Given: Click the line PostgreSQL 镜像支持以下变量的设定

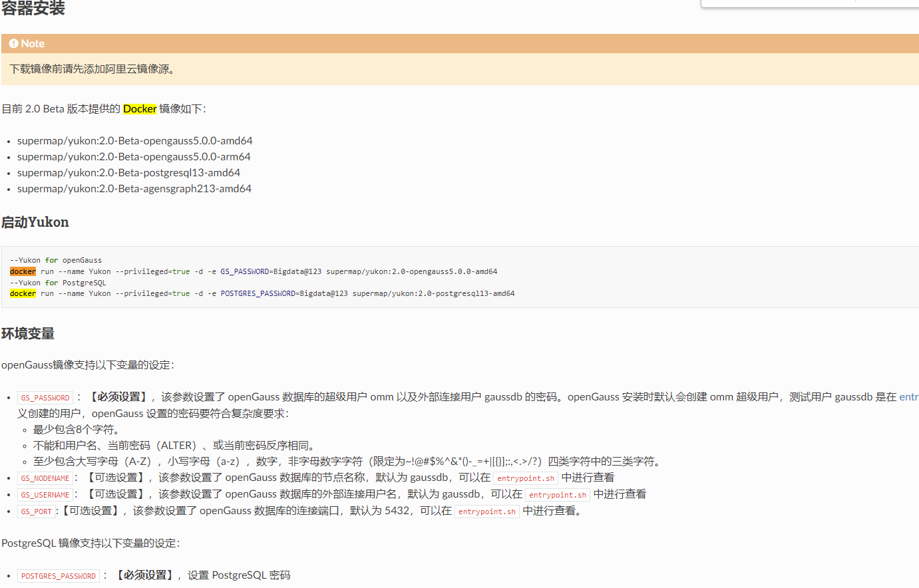Looking at the screenshot, I should [x=91, y=543].
